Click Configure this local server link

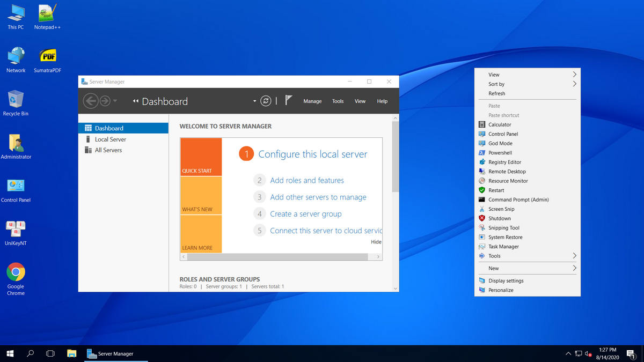click(x=313, y=154)
